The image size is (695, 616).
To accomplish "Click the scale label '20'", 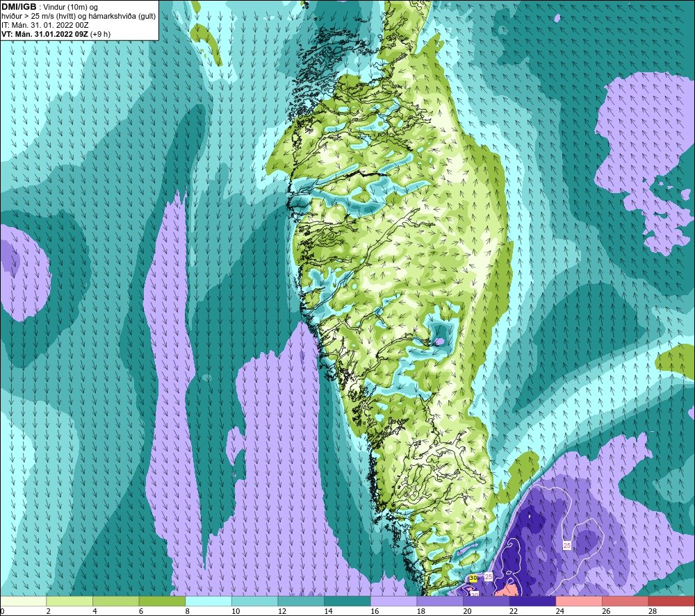I will pos(467,612).
